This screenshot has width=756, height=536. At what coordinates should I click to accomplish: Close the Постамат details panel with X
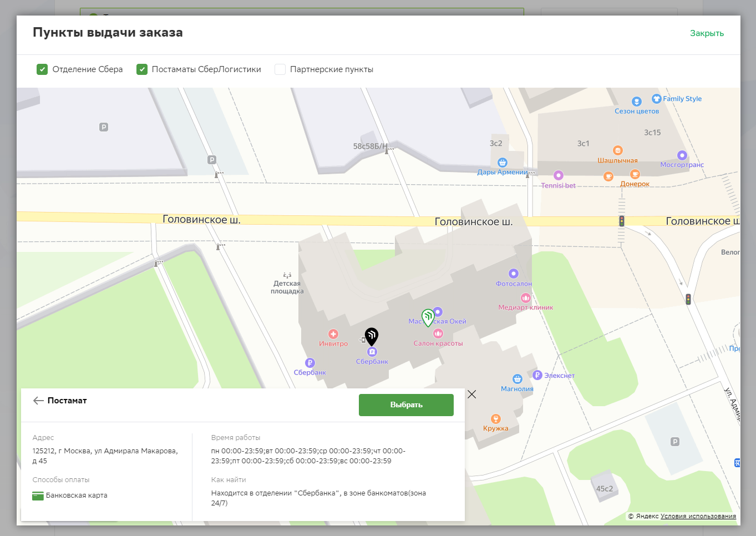tap(471, 394)
